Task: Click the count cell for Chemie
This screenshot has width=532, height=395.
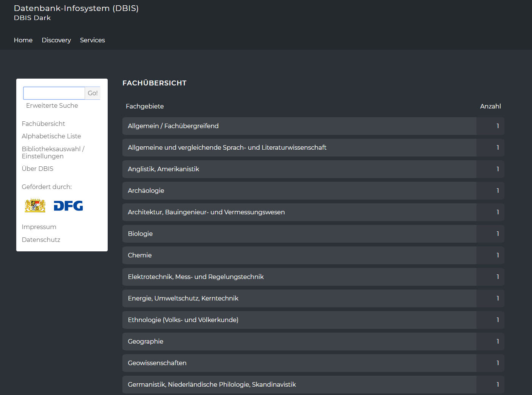Action: 490,255
